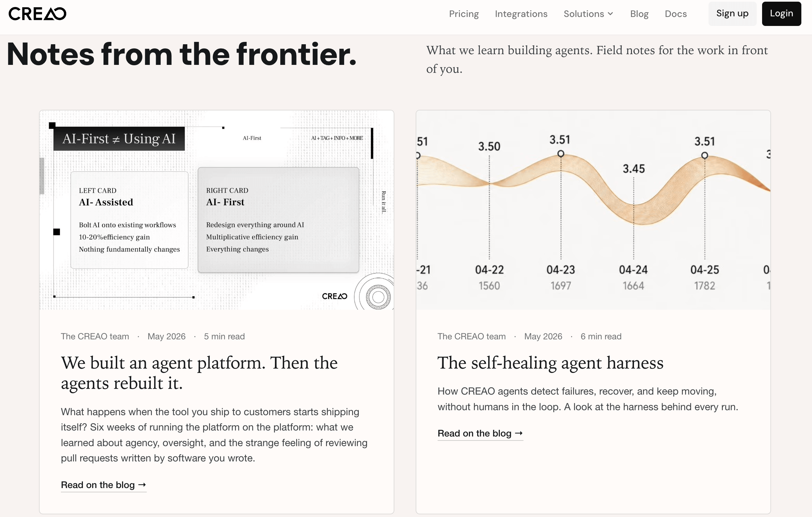Open the Blog nav link

pos(639,14)
